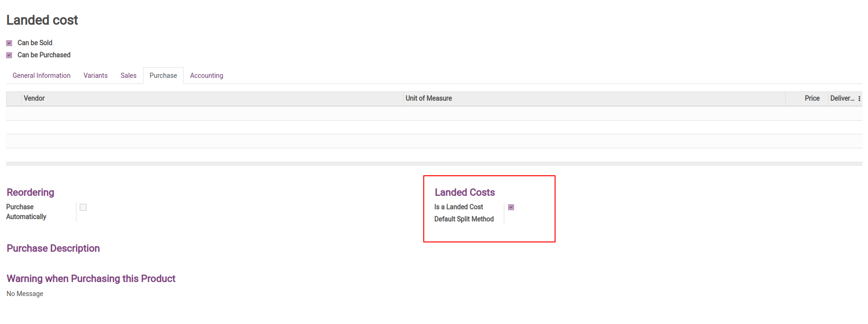
Task: Open the General Information tab
Action: click(x=41, y=76)
